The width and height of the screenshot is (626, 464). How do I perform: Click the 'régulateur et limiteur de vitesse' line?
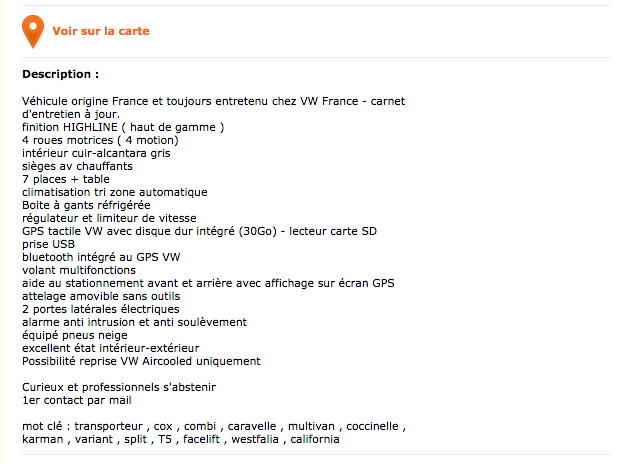tap(109, 218)
